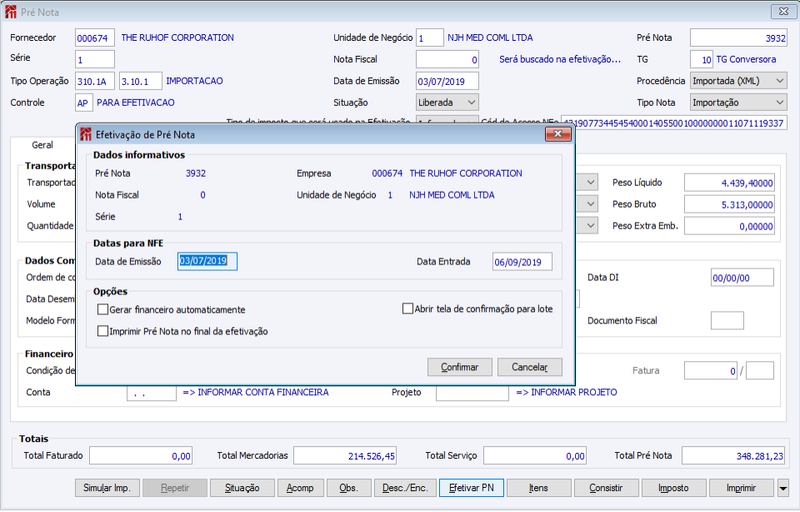Click the Desc./Enc. button
This screenshot has height=512, width=800.
(405, 488)
